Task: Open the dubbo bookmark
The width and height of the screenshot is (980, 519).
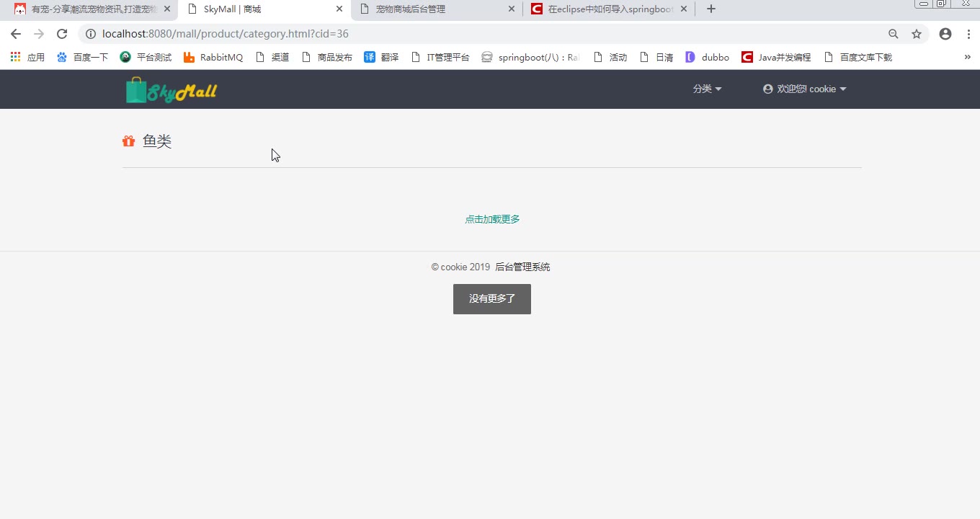Action: [707, 57]
